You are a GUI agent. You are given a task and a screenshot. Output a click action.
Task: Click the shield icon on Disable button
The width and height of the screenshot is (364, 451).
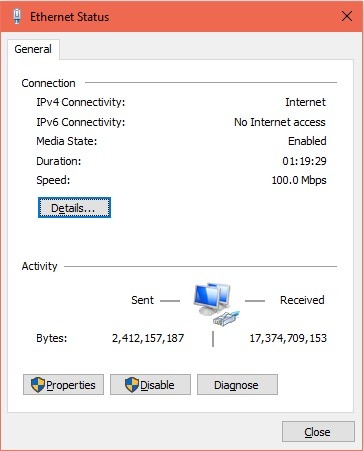point(132,385)
